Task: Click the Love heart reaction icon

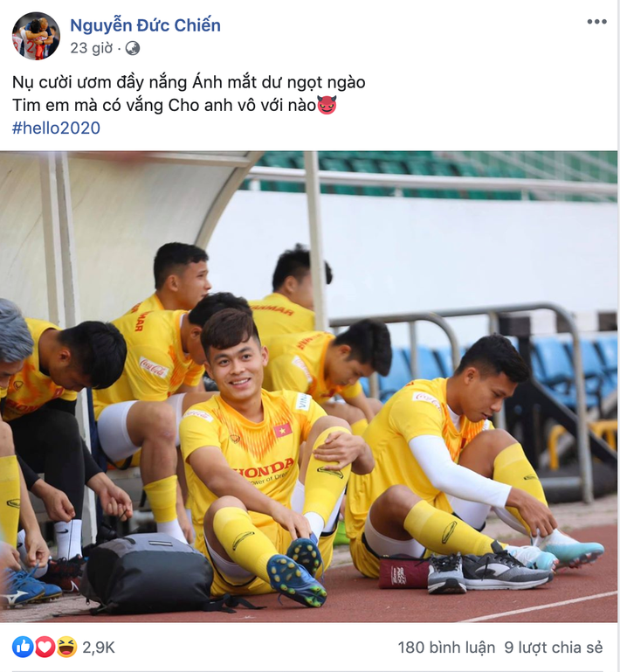Action: 45,647
